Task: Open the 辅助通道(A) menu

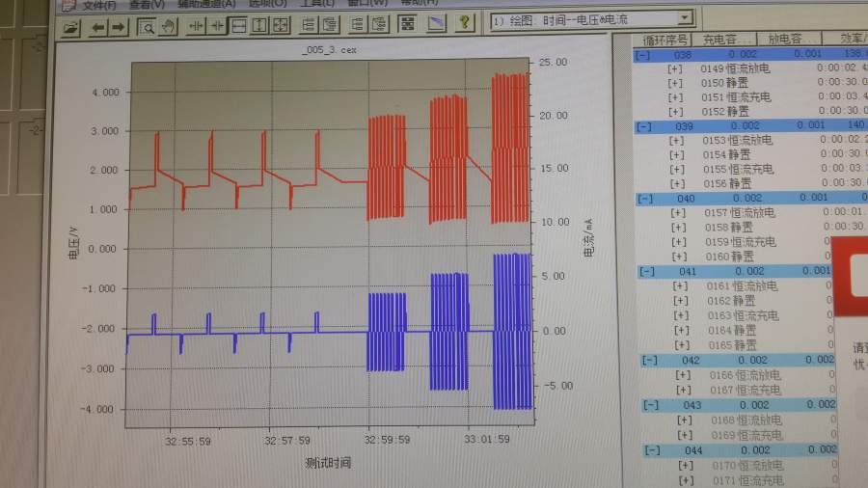Action: point(206,4)
